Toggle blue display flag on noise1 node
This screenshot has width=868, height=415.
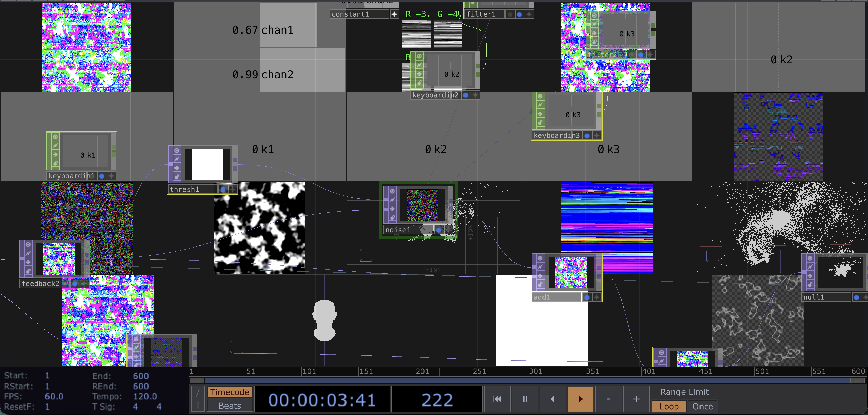[x=439, y=230]
